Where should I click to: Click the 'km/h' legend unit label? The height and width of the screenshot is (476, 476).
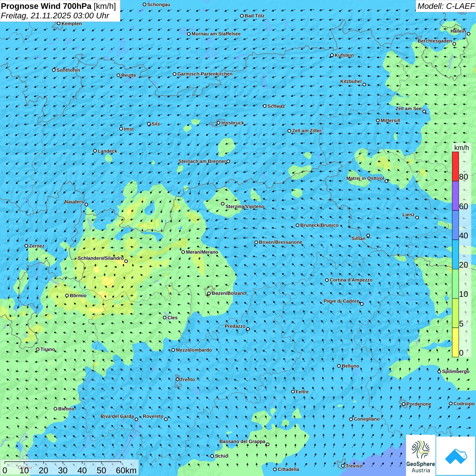pos(461,148)
